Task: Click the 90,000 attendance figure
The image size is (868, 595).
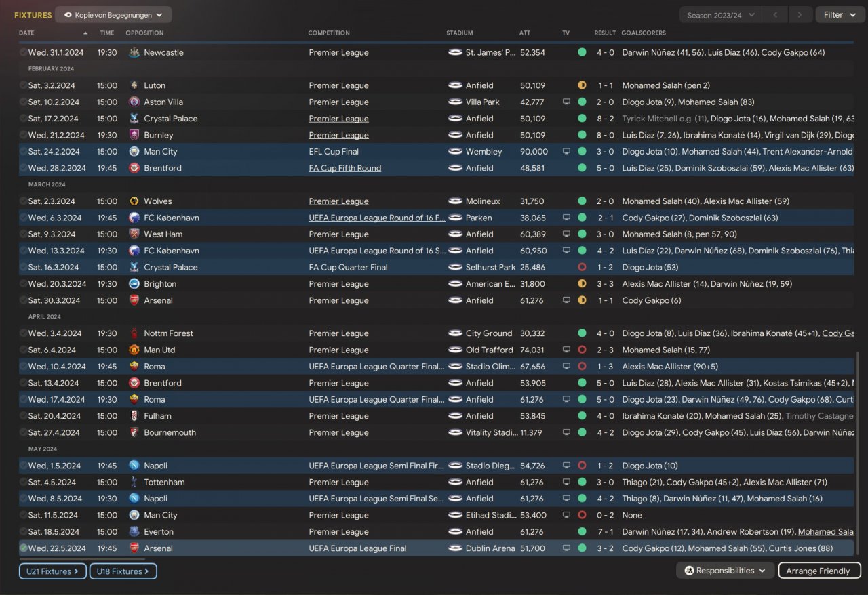Action: tap(534, 152)
